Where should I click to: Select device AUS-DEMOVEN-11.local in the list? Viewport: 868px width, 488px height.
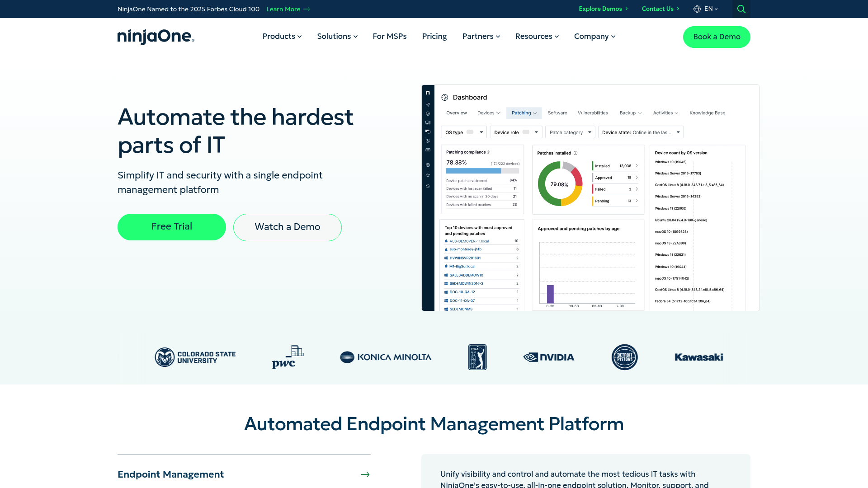pos(469,241)
